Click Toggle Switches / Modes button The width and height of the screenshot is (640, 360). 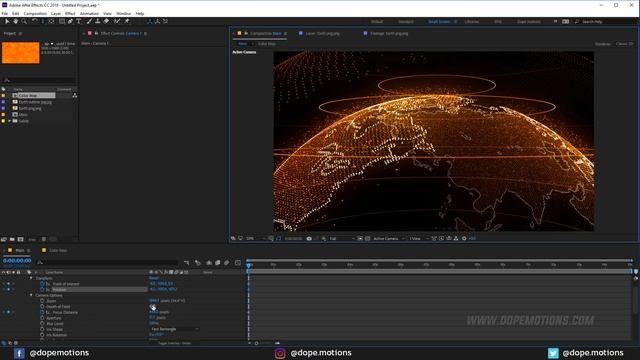coord(175,343)
